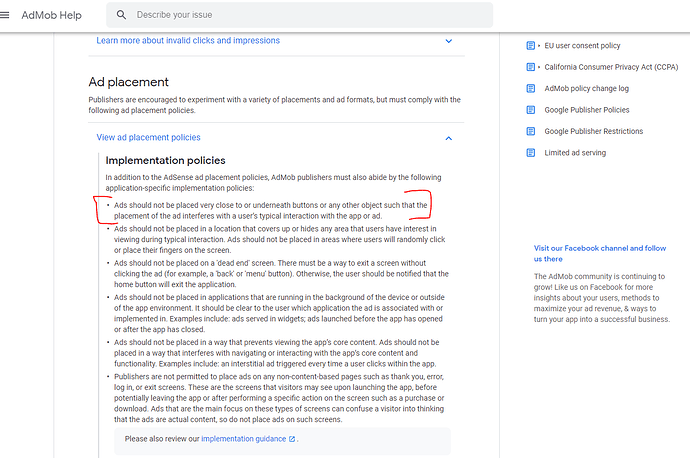
Task: Click the bullet about ads on 'dead end' screens
Action: (x=281, y=274)
